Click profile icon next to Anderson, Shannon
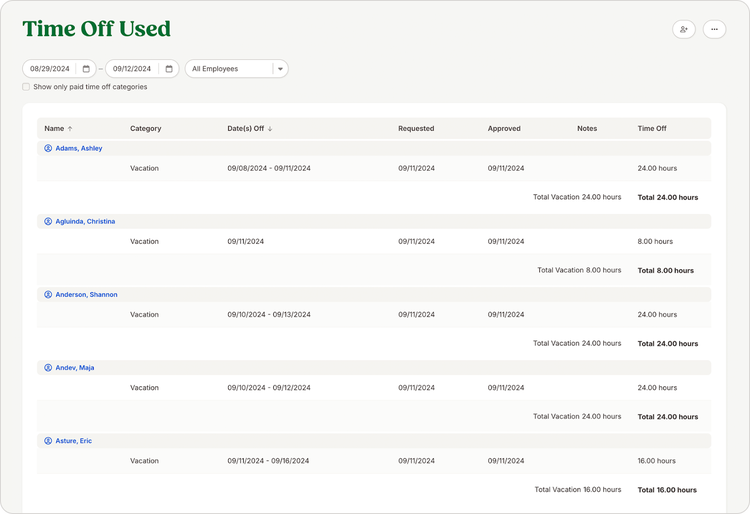This screenshot has height=514, width=750. pos(48,295)
